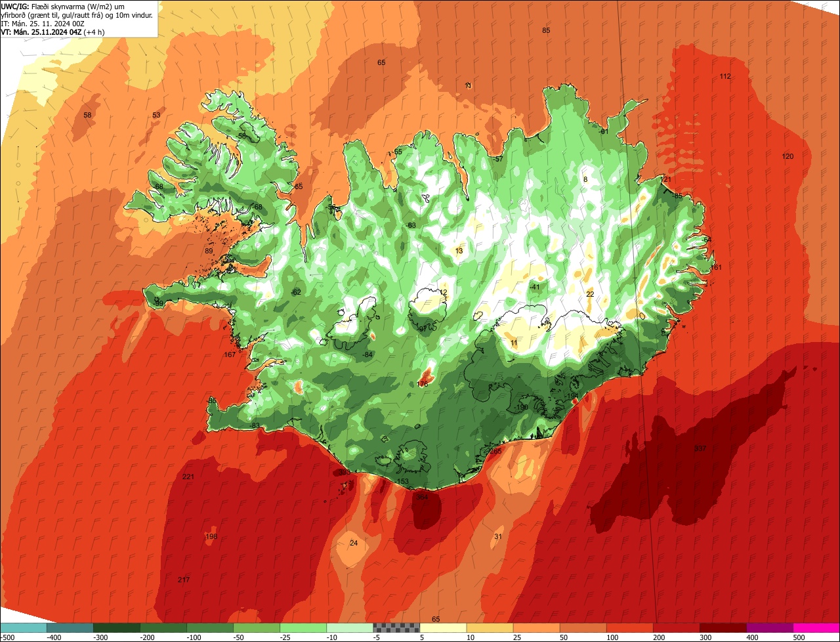Select the 100 to 200 red-orange swatch
The width and height of the screenshot is (840, 642).
click(629, 628)
